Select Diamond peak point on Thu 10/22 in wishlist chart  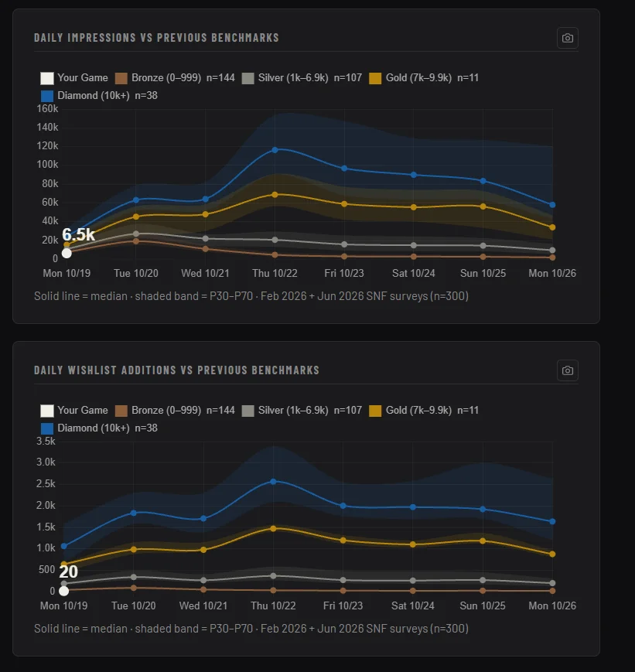[x=273, y=482]
